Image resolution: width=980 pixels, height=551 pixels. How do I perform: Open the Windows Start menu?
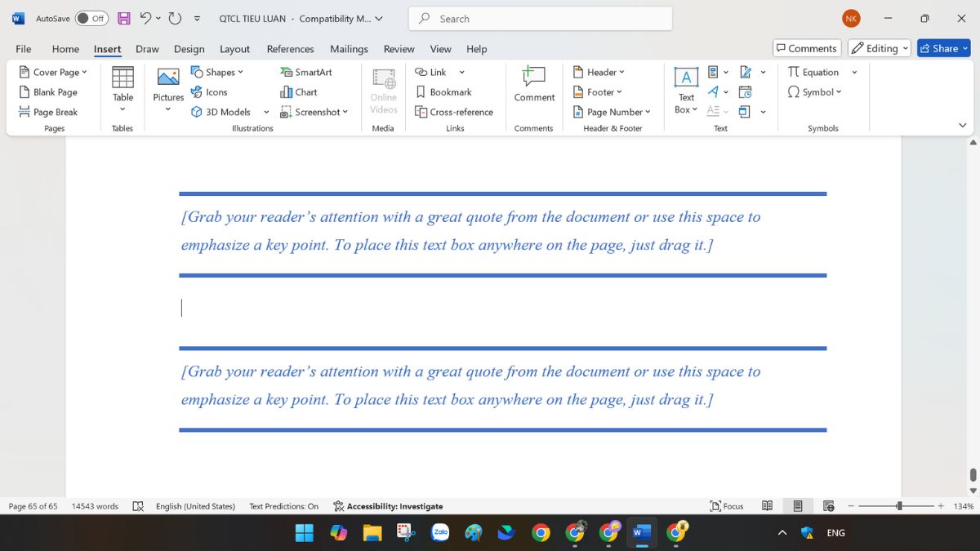coord(304,533)
